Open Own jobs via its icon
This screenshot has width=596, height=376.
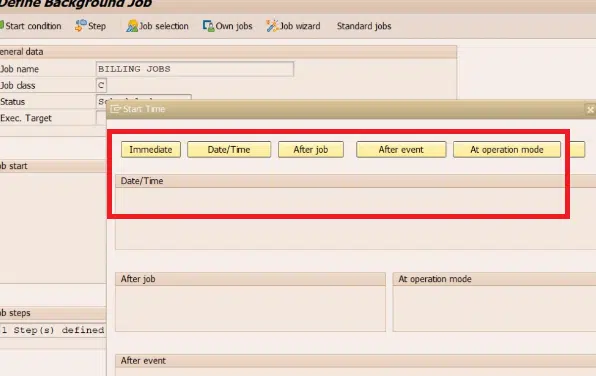(208, 26)
